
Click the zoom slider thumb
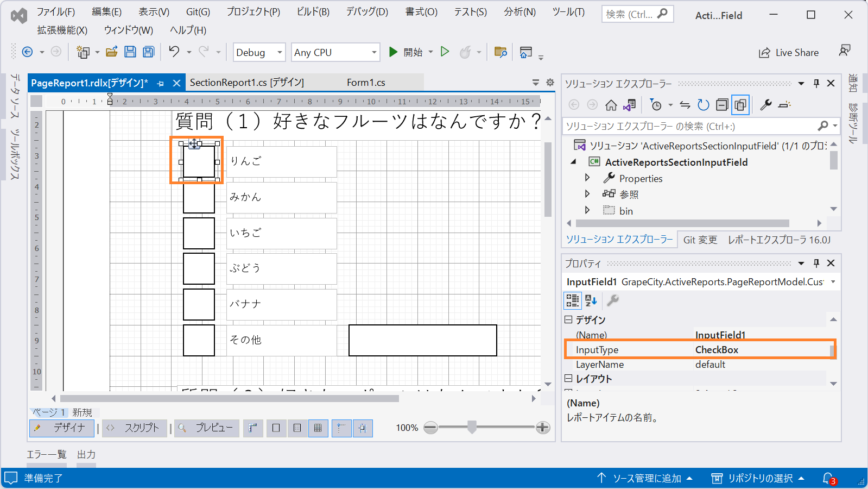[x=472, y=428]
